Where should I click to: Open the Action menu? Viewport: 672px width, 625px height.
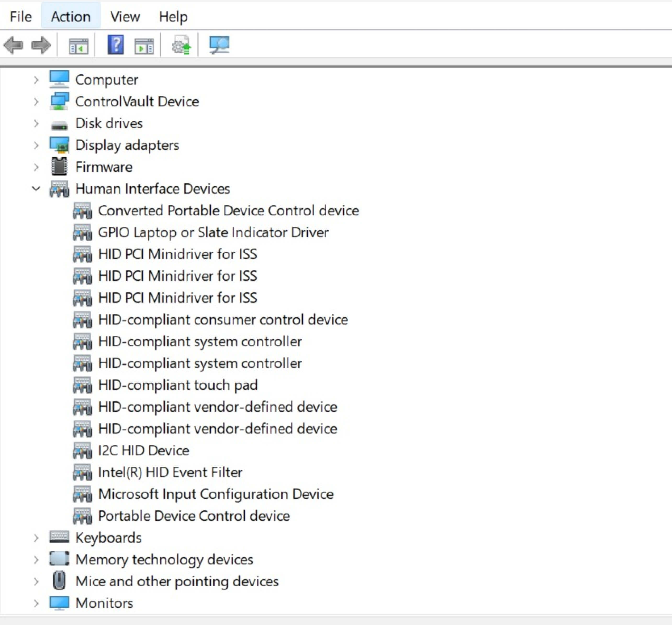70,16
